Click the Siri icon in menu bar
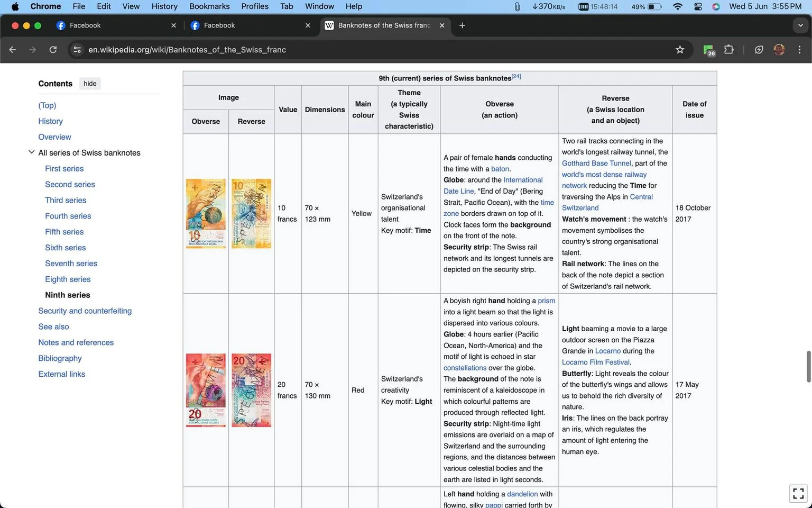This screenshot has width=812, height=508. coord(716,6)
